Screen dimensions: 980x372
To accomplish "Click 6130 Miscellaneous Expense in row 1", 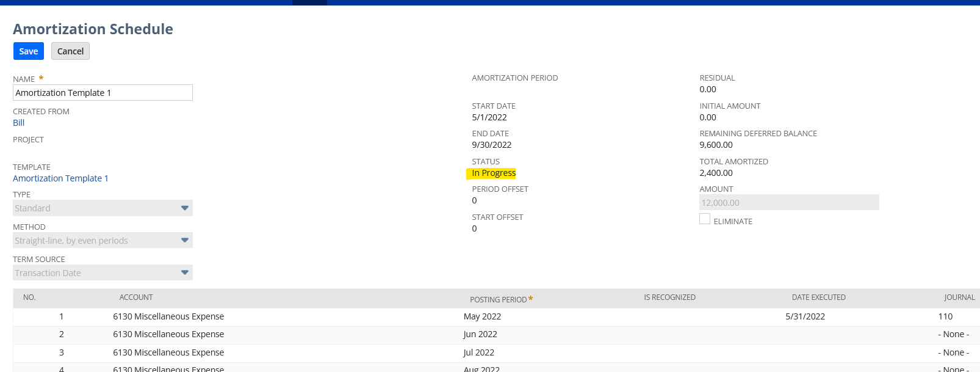I will [168, 316].
